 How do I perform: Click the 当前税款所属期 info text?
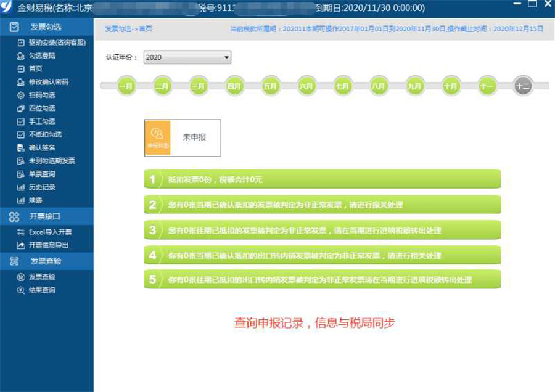tap(387, 28)
